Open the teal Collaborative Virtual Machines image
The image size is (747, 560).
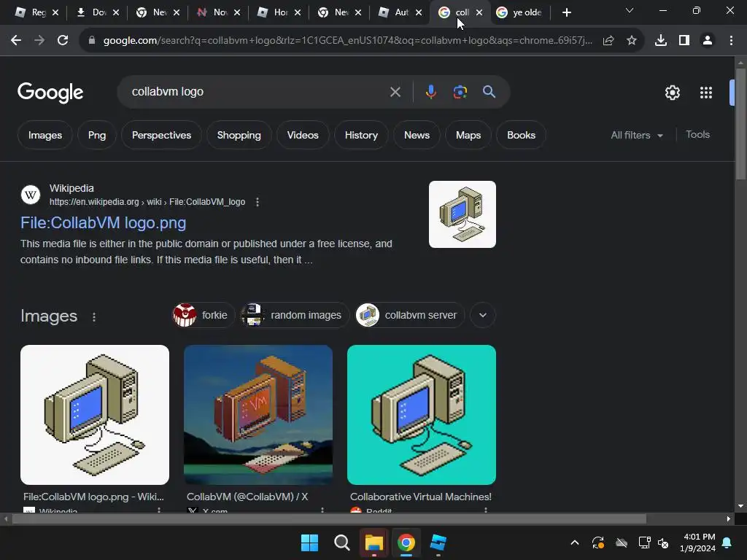pyautogui.click(x=422, y=415)
